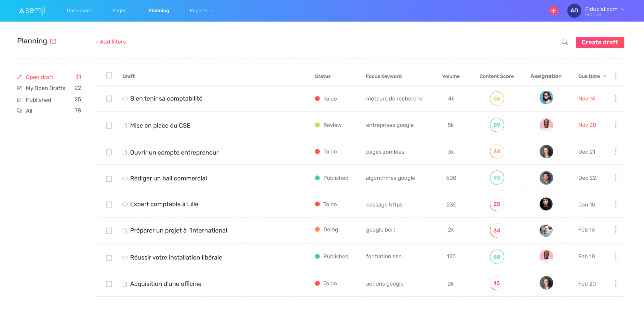Open the search magnifier icon
The height and width of the screenshot is (335, 644).
565,42
